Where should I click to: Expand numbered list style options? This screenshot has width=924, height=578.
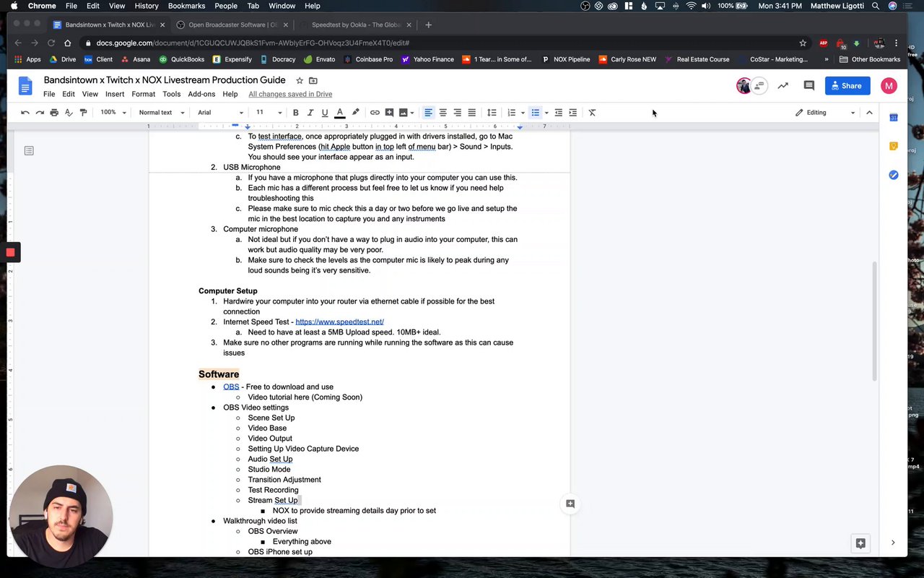tap(522, 113)
